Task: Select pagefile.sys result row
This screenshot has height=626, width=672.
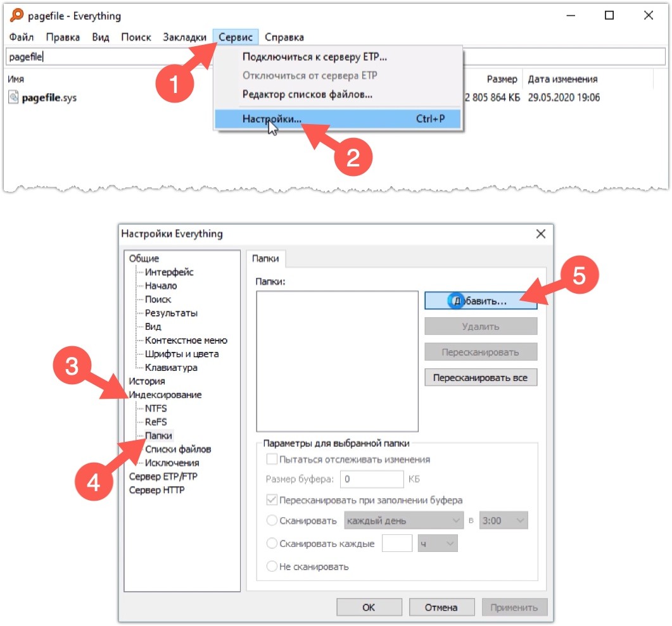Action: [49, 97]
